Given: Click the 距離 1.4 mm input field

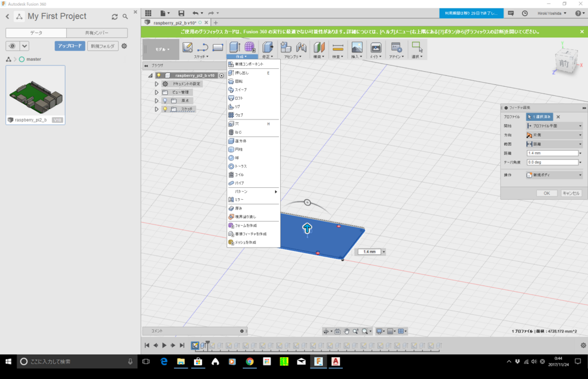Looking at the screenshot, I should (553, 153).
